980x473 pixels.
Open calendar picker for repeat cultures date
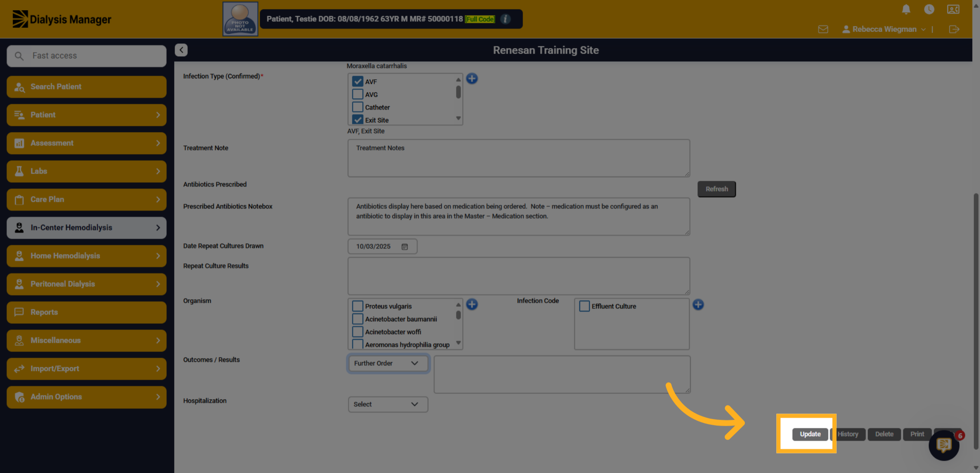pyautogui.click(x=405, y=246)
